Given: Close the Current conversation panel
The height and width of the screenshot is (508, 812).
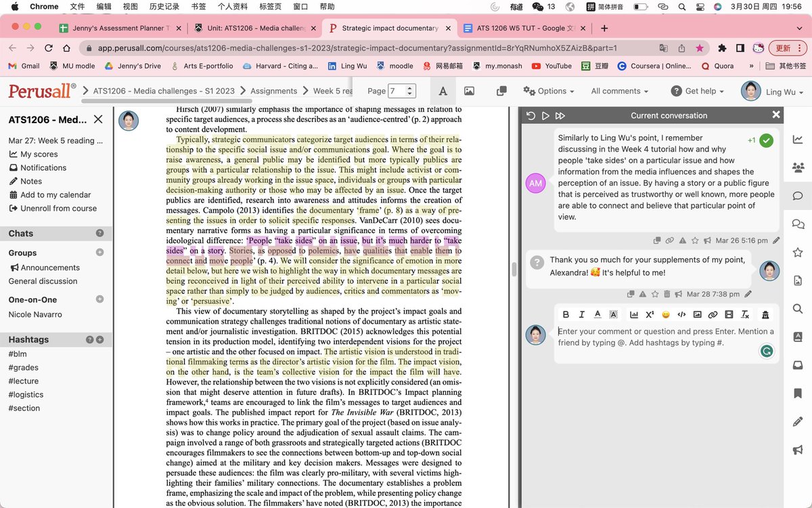Looking at the screenshot, I should pos(776,115).
